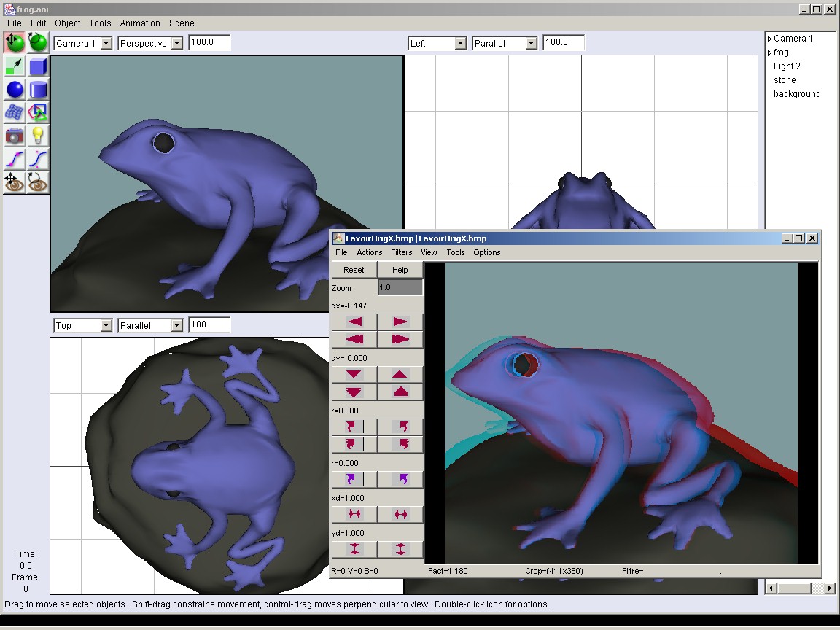
Task: Open the Filters menu
Action: pos(402,252)
